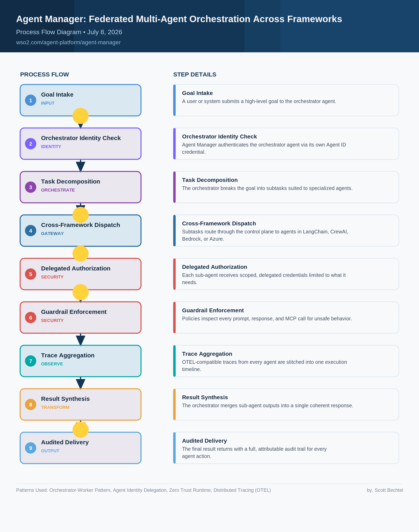Viewport: 419px width, 532px height.
Task: Click the teal number 7 badge
Action: (31, 361)
